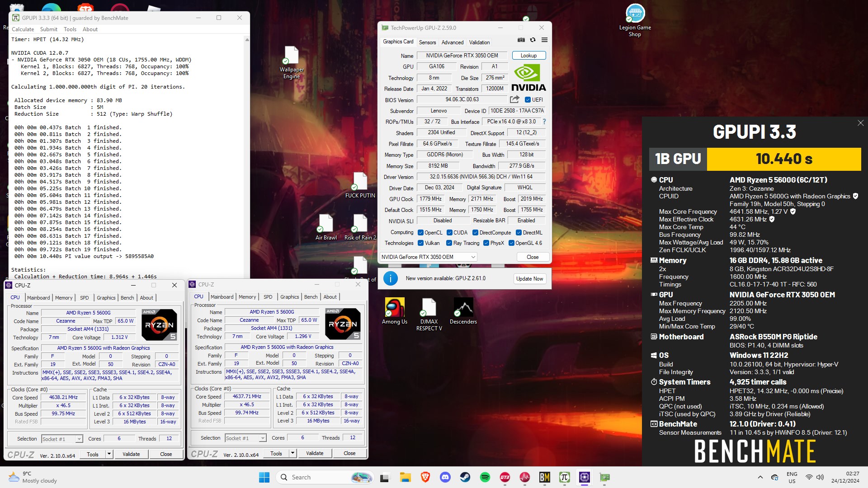
Task: Open Windows Start menu
Action: pos(264,477)
